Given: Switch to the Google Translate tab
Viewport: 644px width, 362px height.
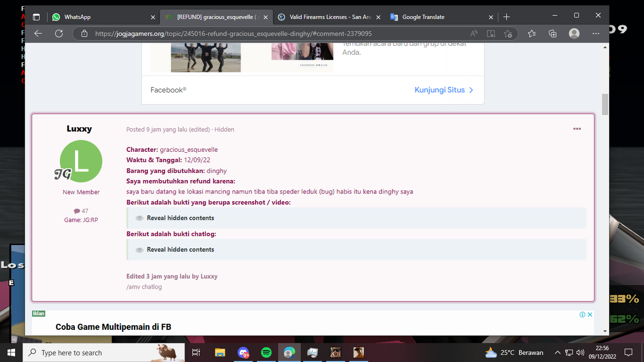Looking at the screenshot, I should point(442,17).
